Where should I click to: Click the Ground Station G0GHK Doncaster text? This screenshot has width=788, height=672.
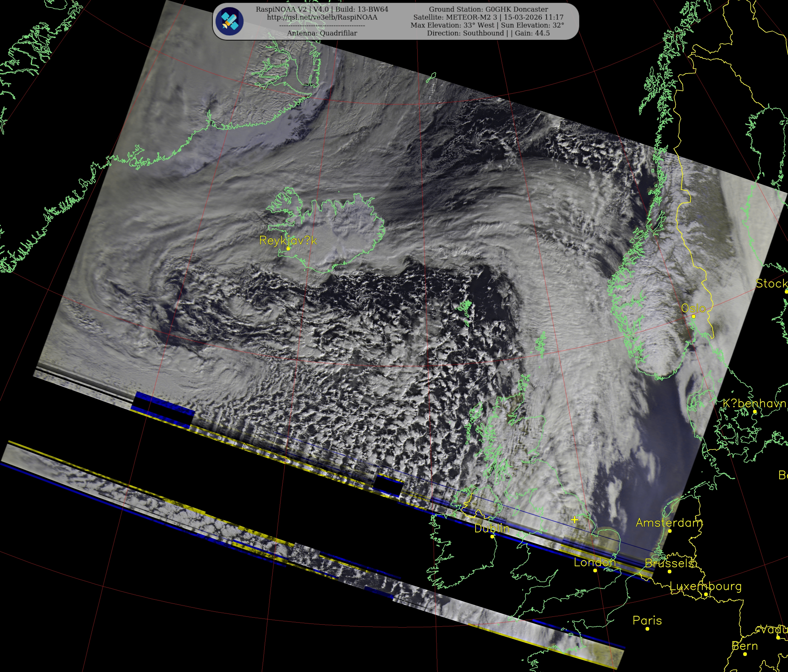click(488, 9)
